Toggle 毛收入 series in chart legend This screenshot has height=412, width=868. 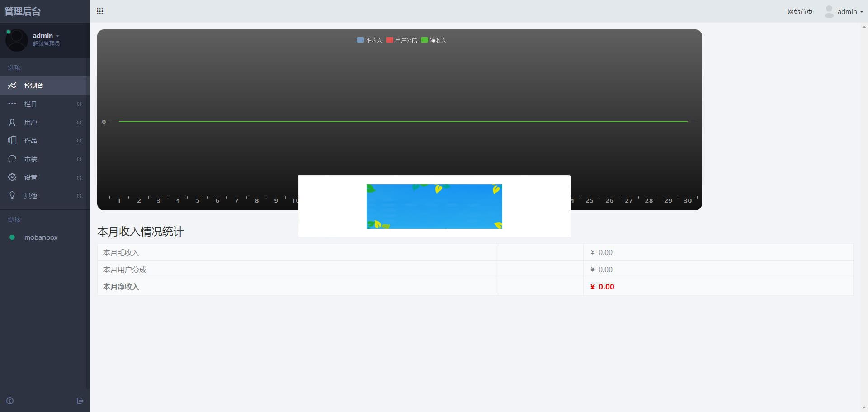[x=369, y=40]
